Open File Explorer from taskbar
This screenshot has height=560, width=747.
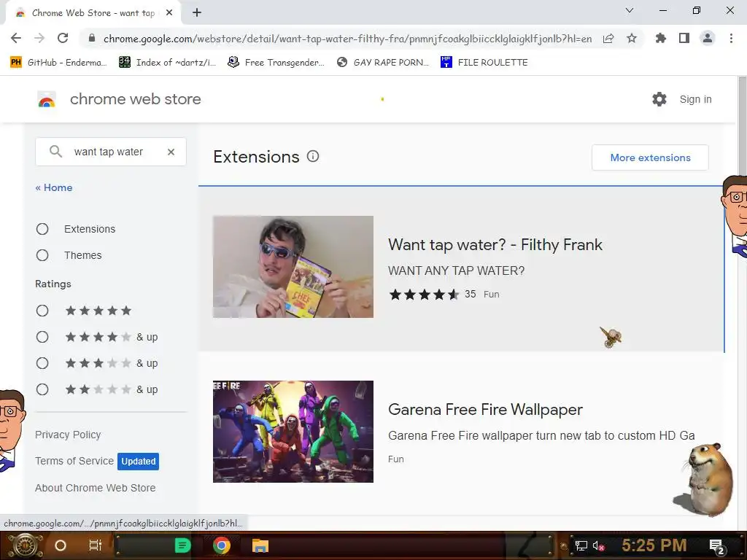pos(260,545)
